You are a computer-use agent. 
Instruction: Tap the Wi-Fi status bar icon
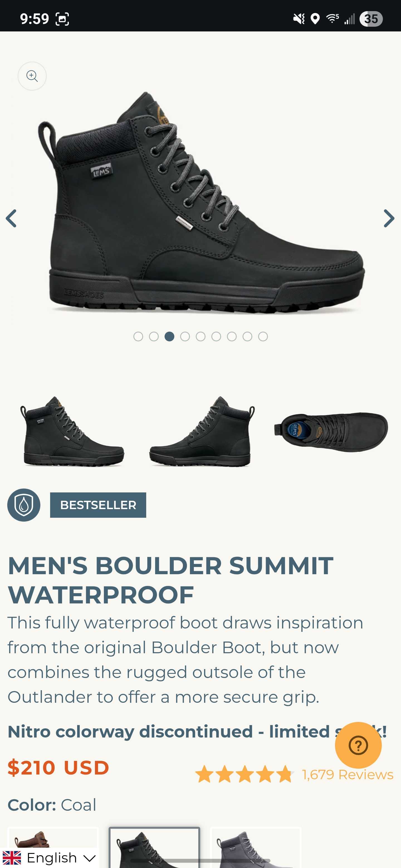(332, 18)
